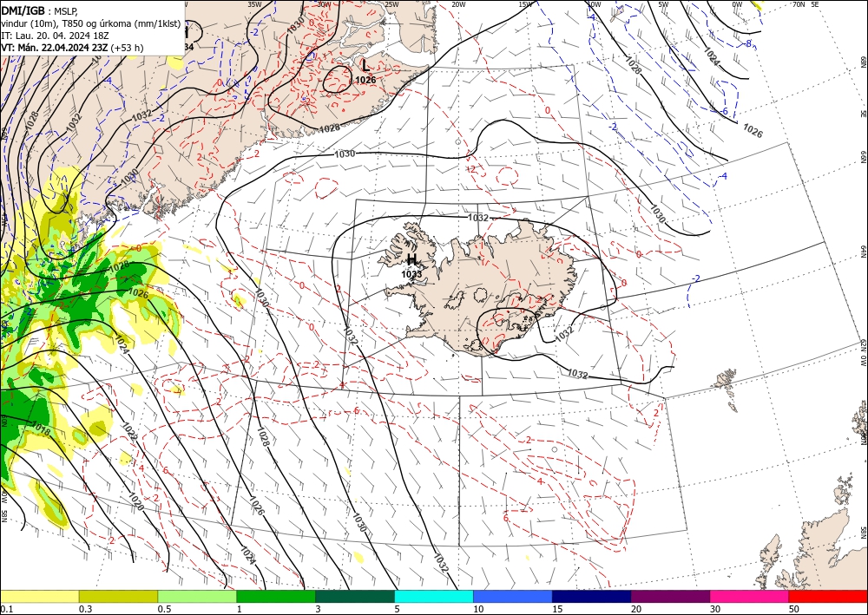Screen dimensions: 868x615
Task: Click 'VT: Mán. 22.04.2024 23Z (+53 h)' line
Action: point(72,48)
